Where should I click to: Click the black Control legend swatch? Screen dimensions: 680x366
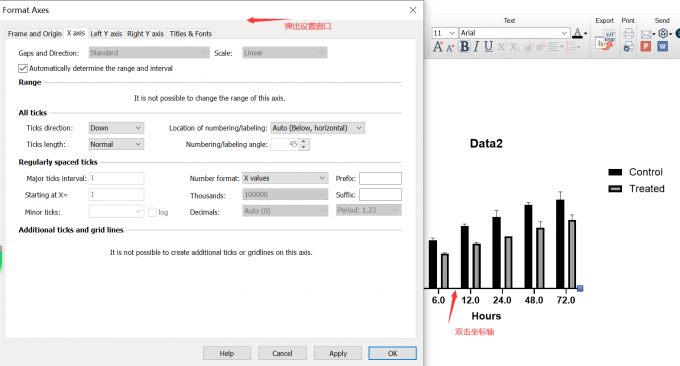tap(615, 172)
